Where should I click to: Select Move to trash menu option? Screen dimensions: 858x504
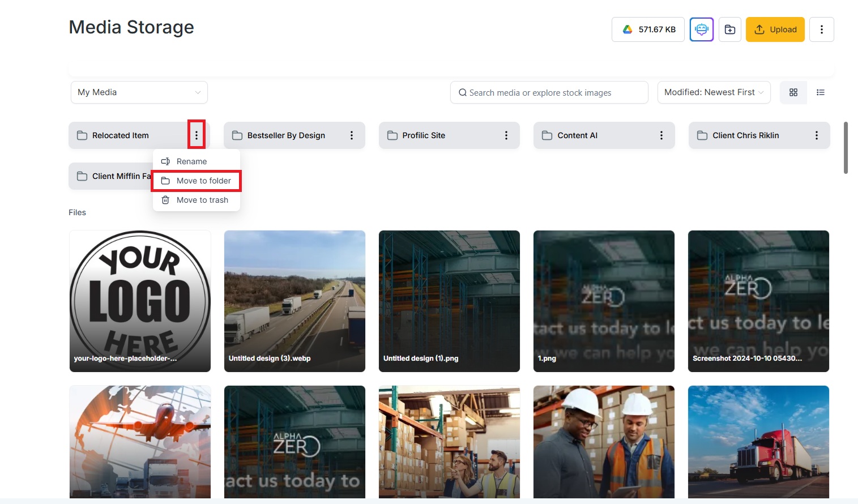(x=202, y=200)
